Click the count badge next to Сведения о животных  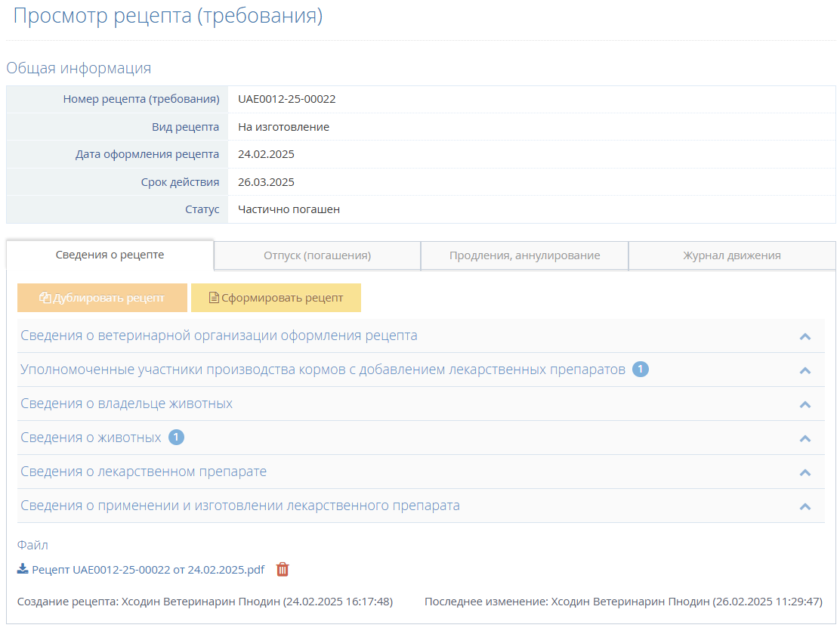click(x=176, y=438)
